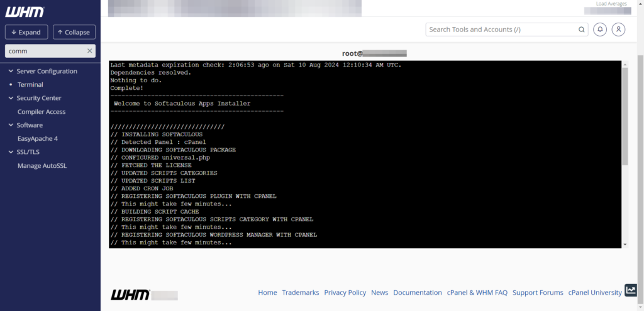
Task: Collapse the Software section
Action: [x=11, y=125]
